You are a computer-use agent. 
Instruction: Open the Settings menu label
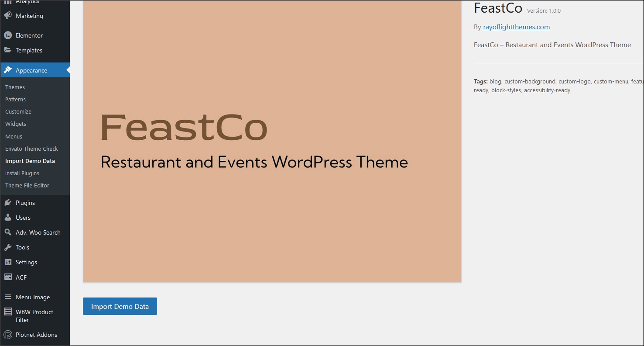[x=26, y=262]
